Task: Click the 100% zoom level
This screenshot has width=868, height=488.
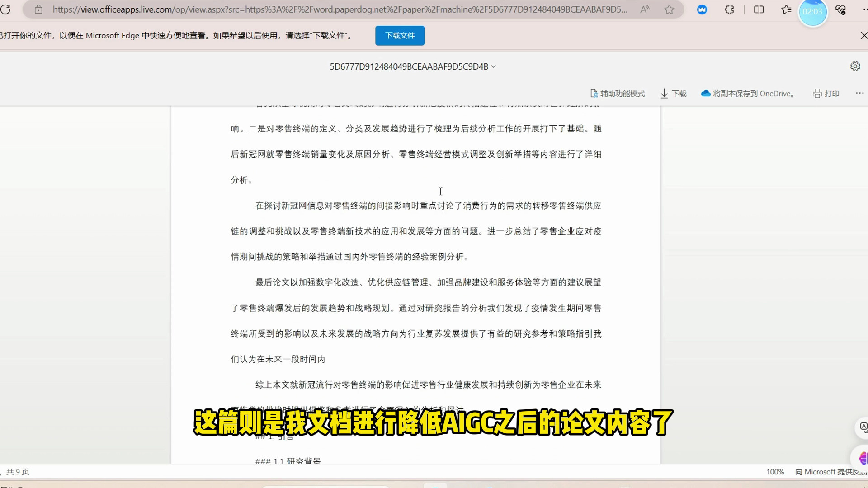Action: [775, 472]
